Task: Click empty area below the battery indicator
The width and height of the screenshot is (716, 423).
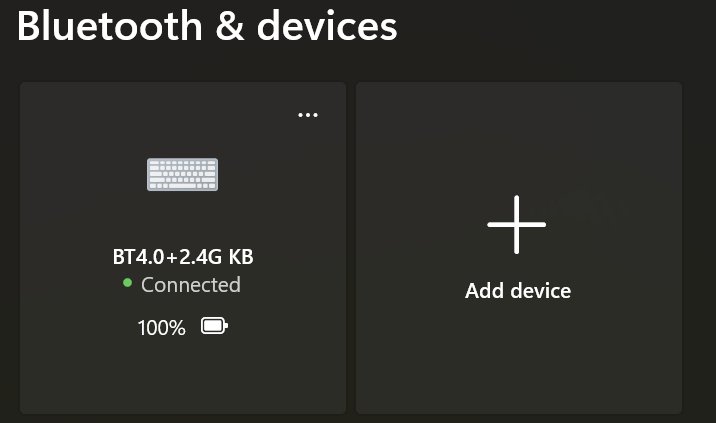Action: pyautogui.click(x=183, y=375)
